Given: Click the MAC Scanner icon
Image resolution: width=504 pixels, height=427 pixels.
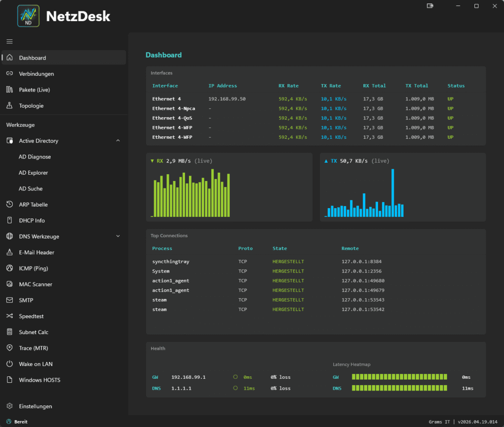Looking at the screenshot, I should [9, 284].
